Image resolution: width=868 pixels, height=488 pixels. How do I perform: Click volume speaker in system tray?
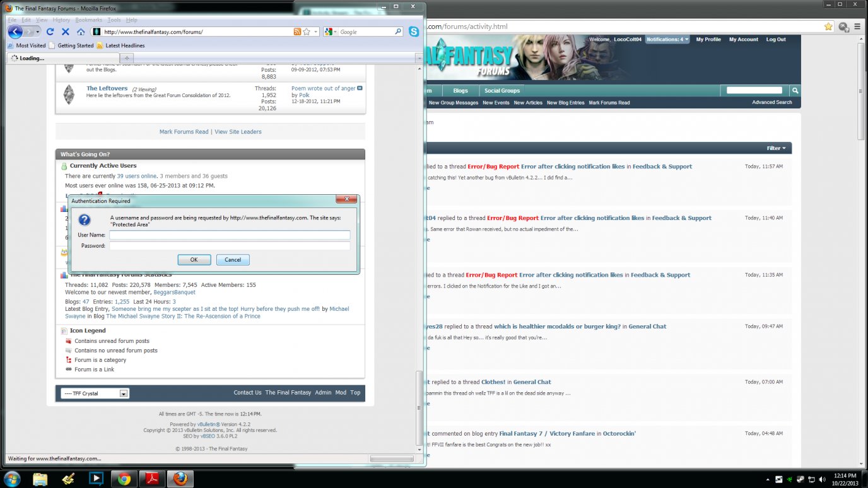(x=821, y=479)
